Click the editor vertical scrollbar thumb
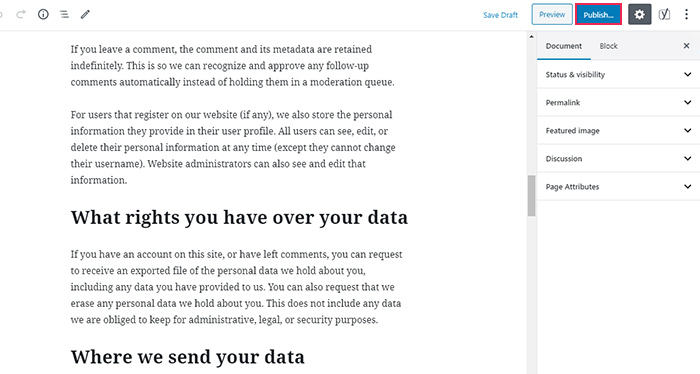Screen dimensions: 700x374 531,195
